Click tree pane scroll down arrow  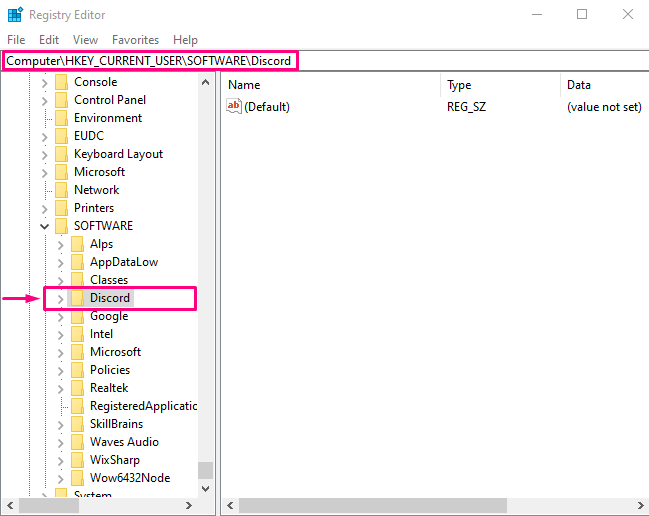click(x=205, y=489)
